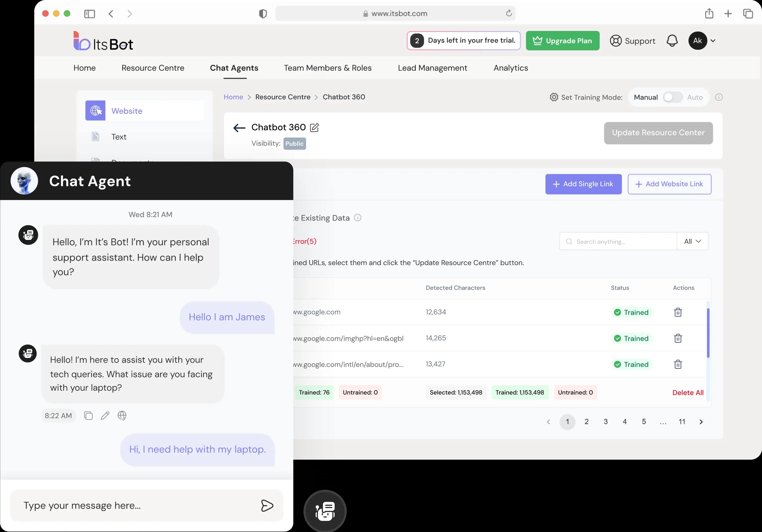Copy the bot reply using the copy icon

click(x=88, y=415)
